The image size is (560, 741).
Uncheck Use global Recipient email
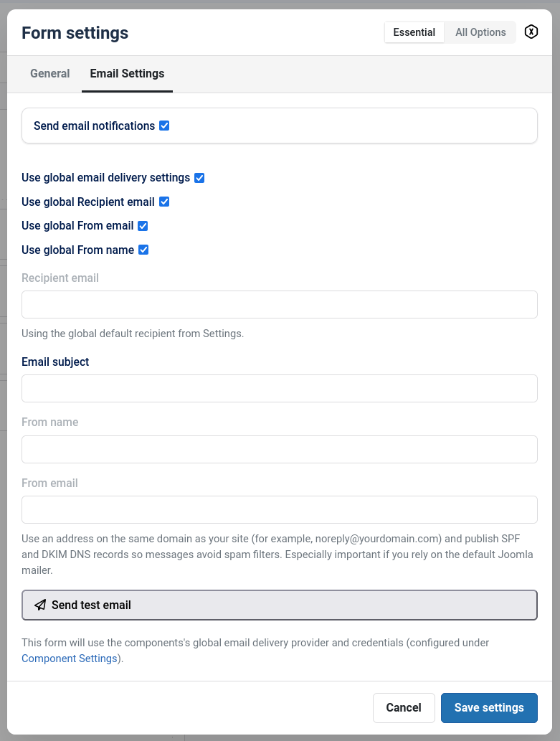coord(164,202)
